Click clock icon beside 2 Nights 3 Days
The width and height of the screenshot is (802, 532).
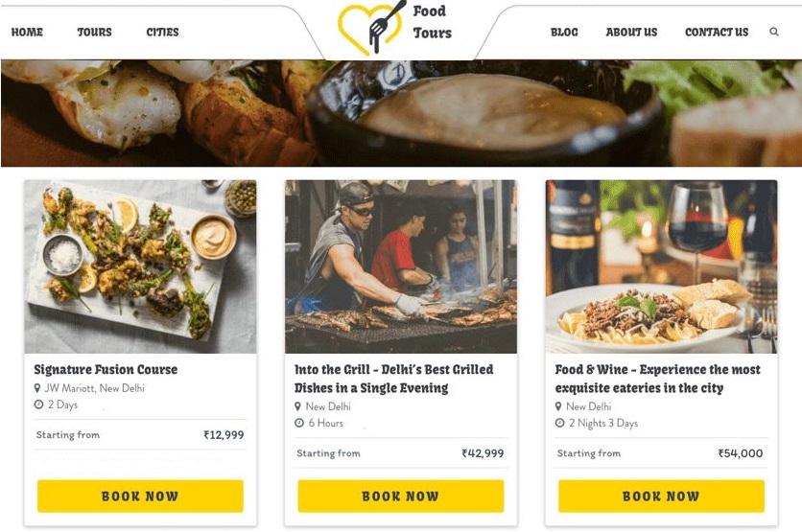559,423
